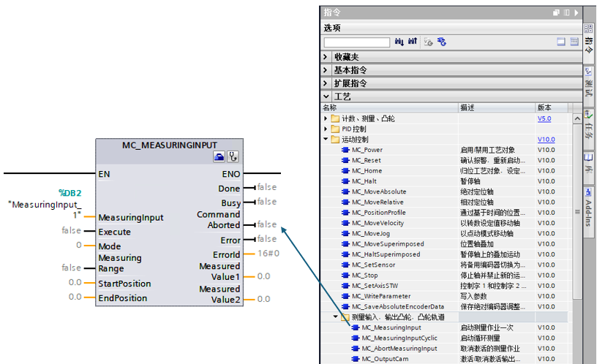
Task: Select the MC_MoveRelative row
Action: tap(444, 202)
